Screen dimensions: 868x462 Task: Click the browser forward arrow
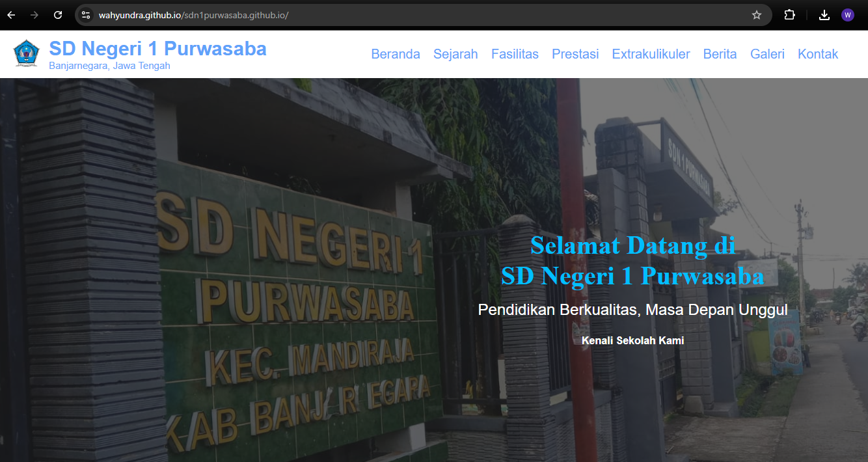click(x=34, y=15)
